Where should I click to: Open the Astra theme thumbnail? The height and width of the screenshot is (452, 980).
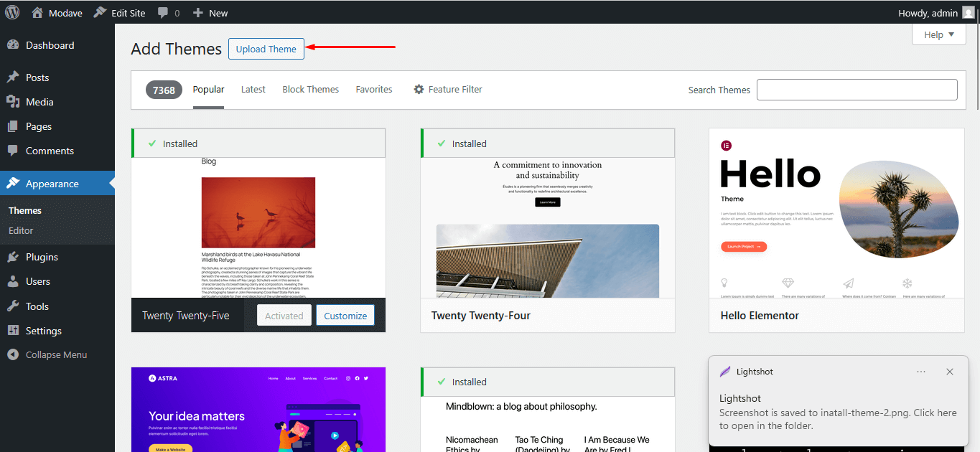pos(258,410)
